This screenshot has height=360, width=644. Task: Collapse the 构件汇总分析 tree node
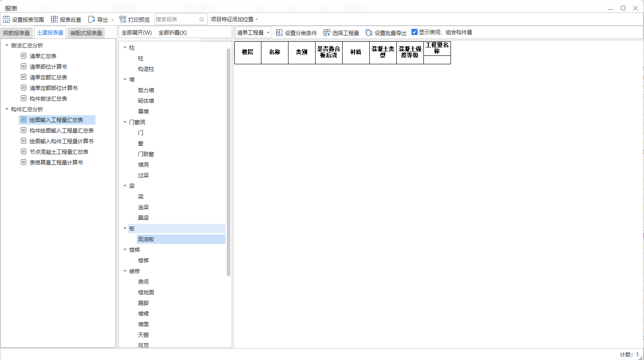[x=7, y=109]
